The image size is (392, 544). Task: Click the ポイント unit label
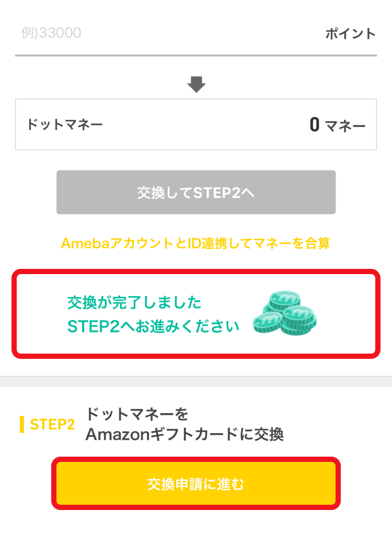click(350, 33)
